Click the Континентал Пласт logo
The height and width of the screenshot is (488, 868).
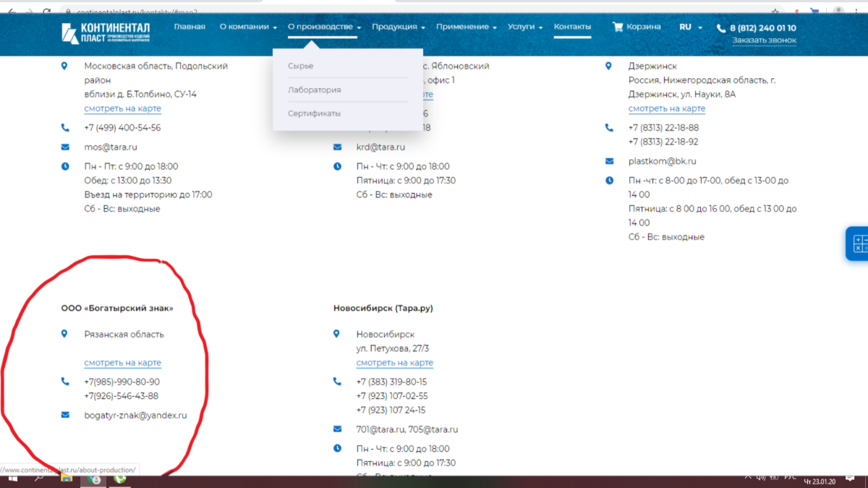click(x=105, y=33)
